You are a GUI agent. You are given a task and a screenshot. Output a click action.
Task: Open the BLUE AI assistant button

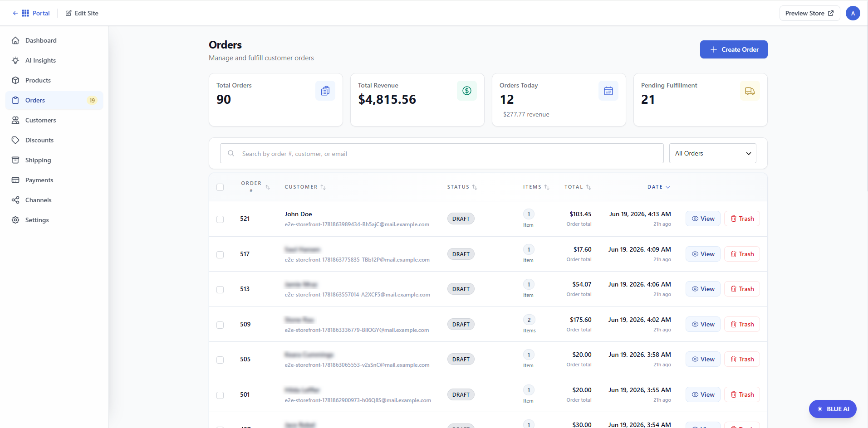click(833, 409)
